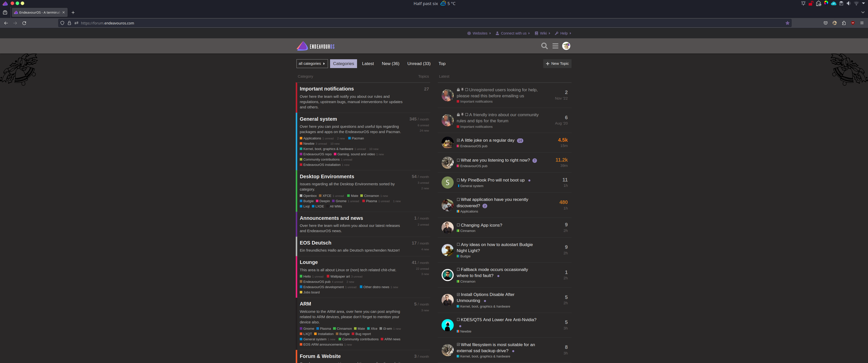868x363 pixels.
Task: Open a new browser tab with plus
Action: (73, 12)
